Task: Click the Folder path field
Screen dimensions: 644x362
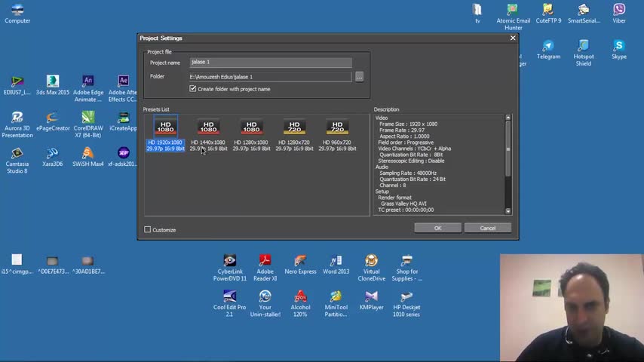Action: [x=270, y=76]
